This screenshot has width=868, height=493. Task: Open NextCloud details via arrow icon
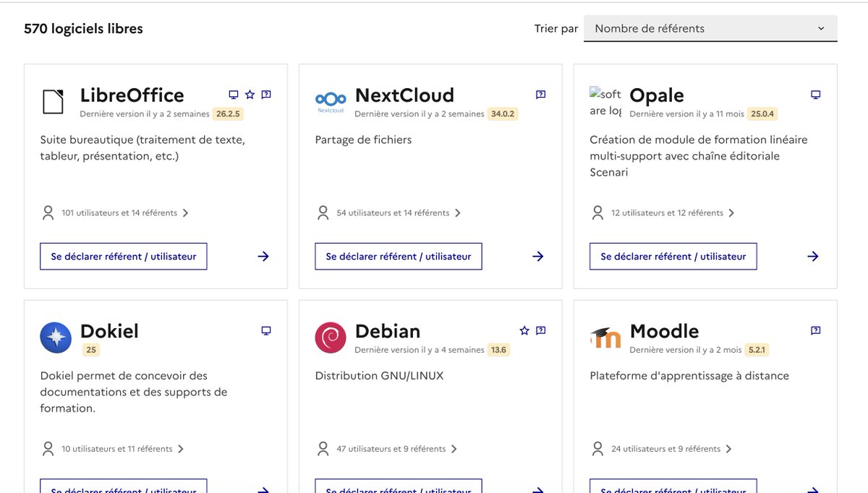(x=538, y=257)
